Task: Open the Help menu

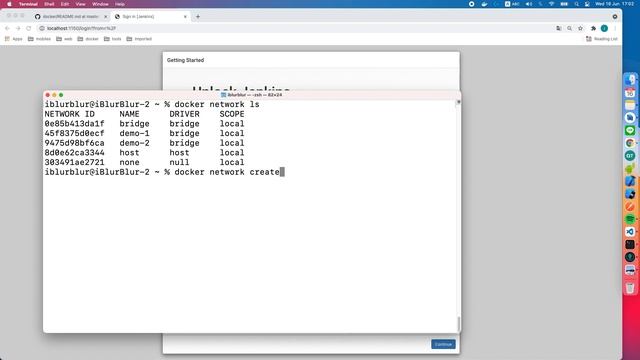Action: (120, 4)
